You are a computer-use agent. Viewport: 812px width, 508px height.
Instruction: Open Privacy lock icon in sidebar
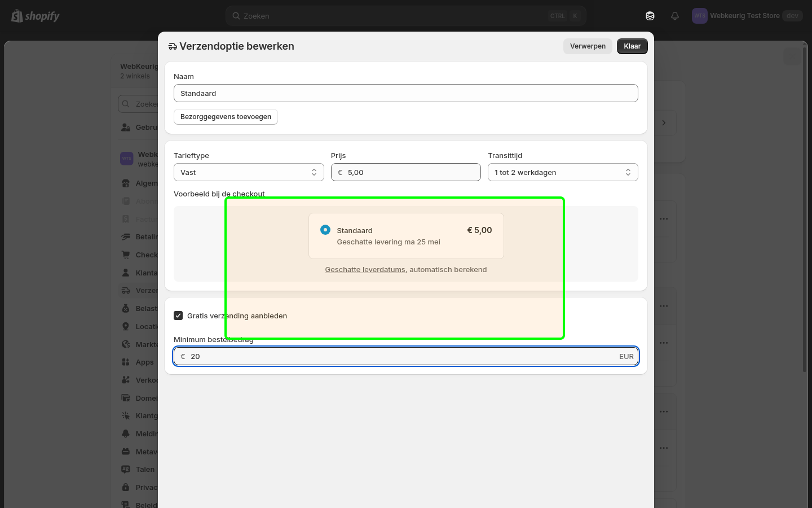coord(126,488)
